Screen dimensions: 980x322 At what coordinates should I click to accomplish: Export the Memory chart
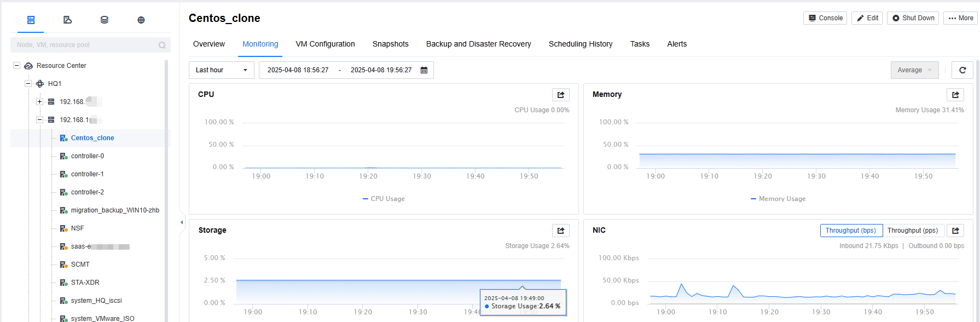pos(955,95)
